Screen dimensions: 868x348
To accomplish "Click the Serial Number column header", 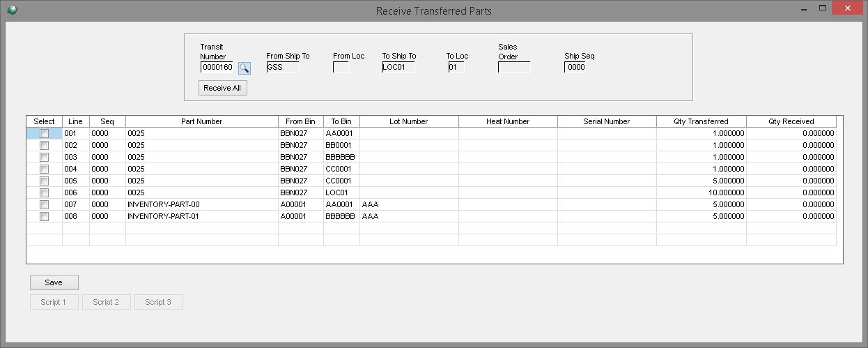I will point(607,121).
